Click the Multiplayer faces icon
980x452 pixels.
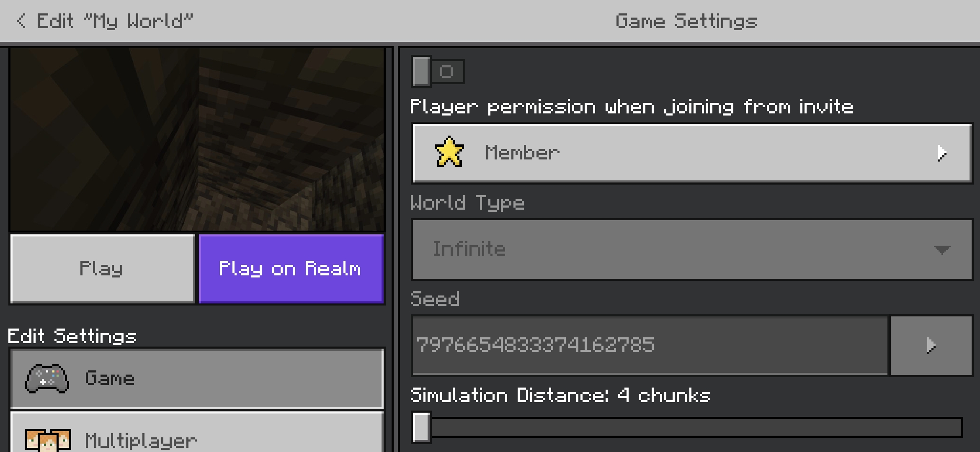coord(48,440)
